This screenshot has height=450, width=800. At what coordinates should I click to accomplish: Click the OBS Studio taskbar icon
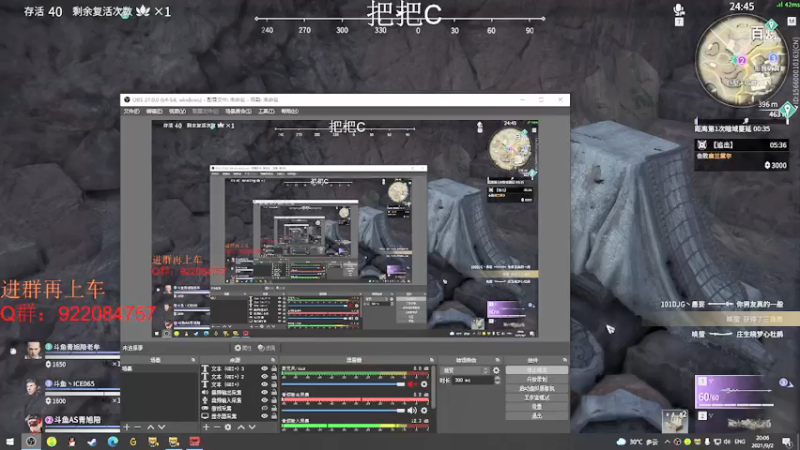point(31,441)
